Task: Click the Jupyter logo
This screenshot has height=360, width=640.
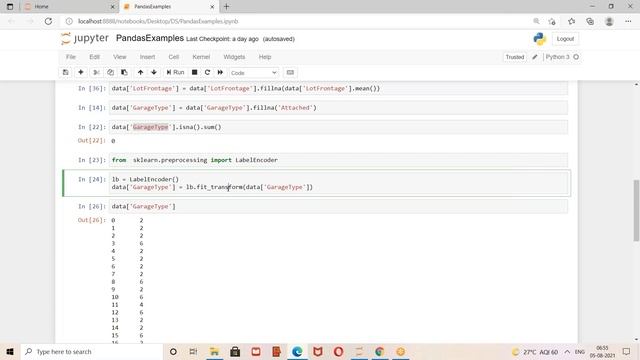Action: click(85, 38)
